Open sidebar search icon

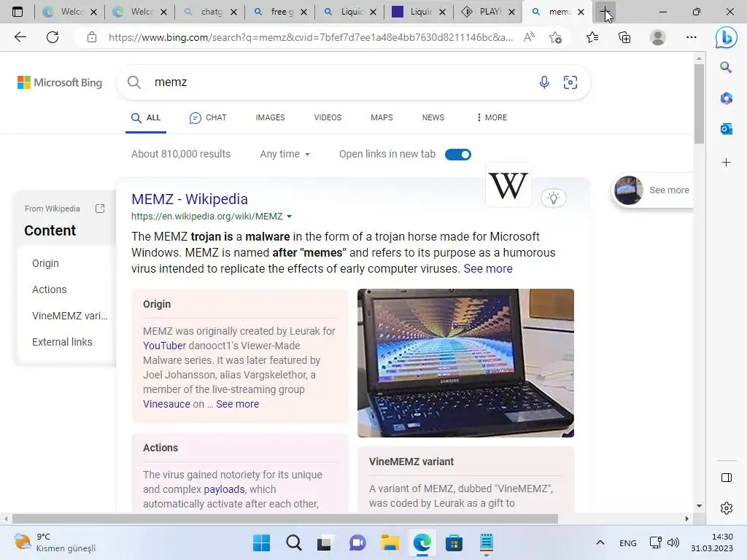pos(726,67)
